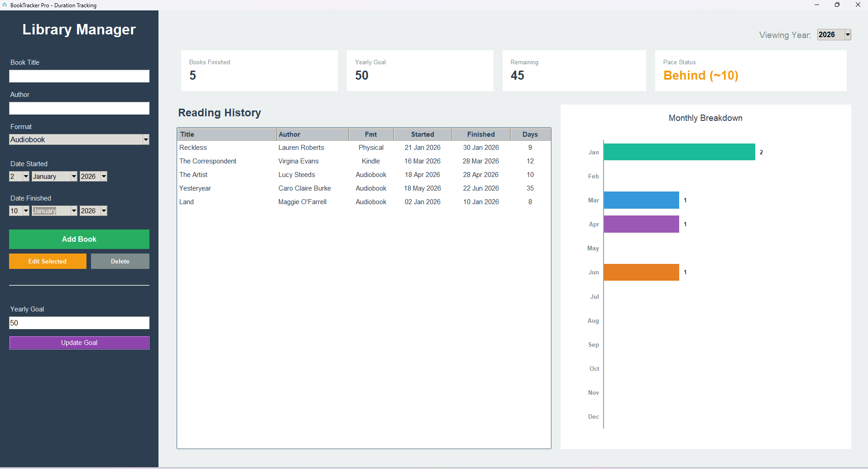Open the Date Finished day dropdown
This screenshot has height=469, width=868.
coord(19,211)
